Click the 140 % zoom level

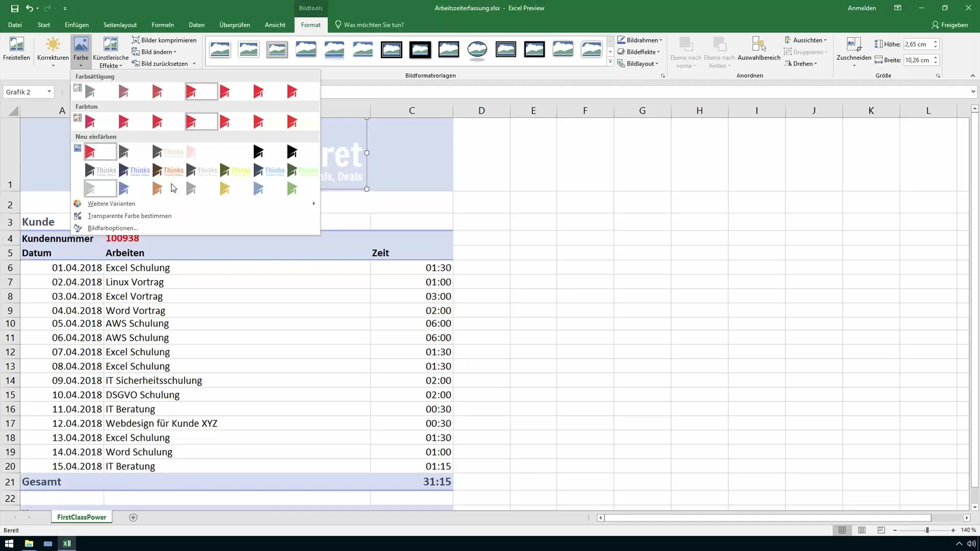coord(968,531)
